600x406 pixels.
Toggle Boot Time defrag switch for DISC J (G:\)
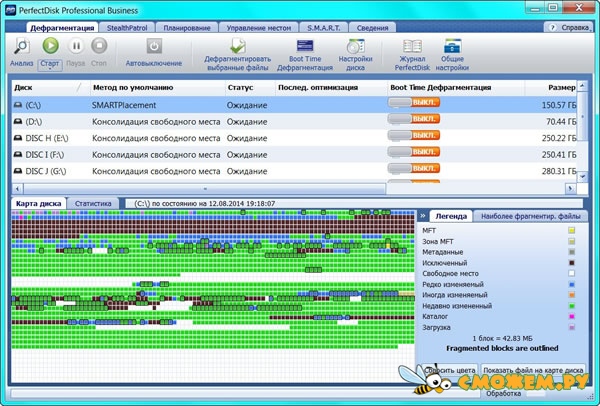414,168
